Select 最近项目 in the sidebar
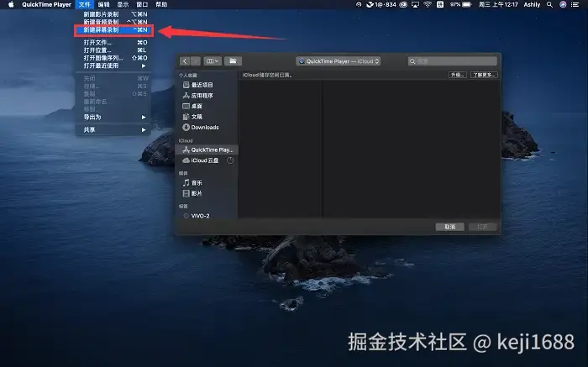The image size is (588, 367). (x=207, y=85)
